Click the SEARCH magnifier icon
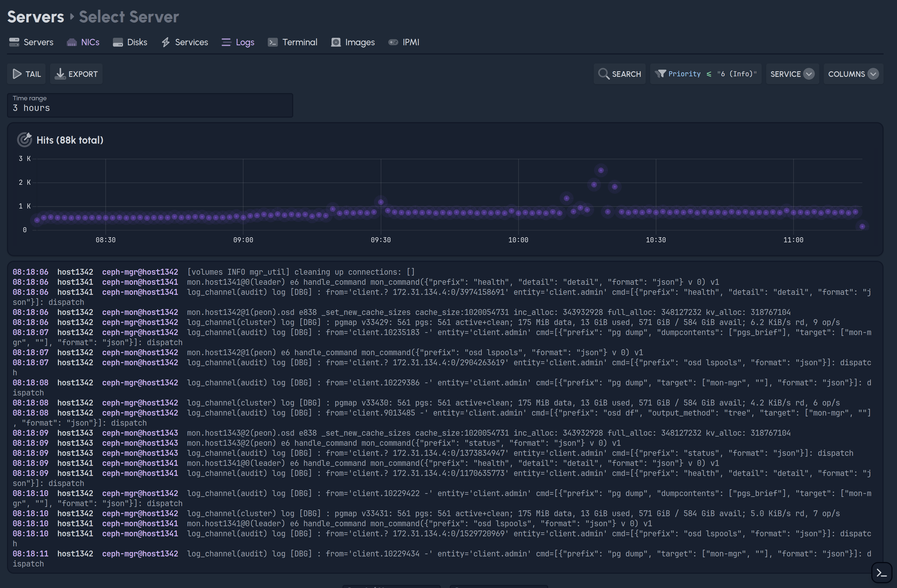Screen dimensions: 897x588 pos(604,74)
